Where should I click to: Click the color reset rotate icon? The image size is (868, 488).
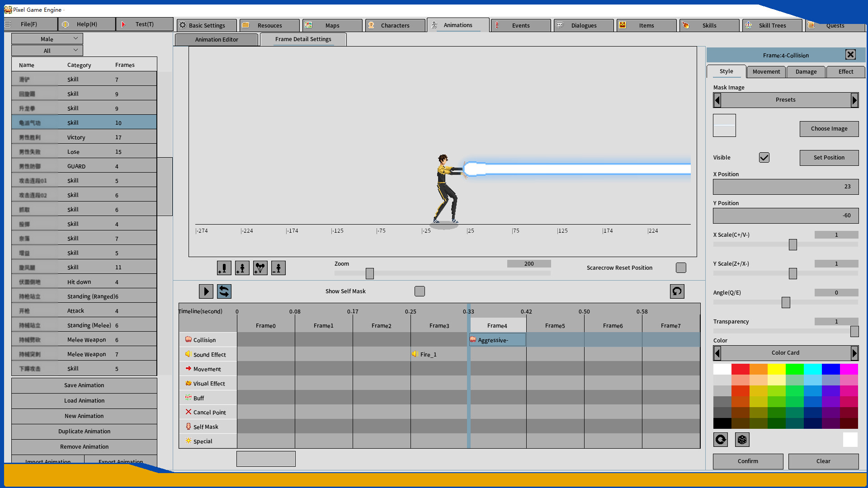tap(721, 439)
